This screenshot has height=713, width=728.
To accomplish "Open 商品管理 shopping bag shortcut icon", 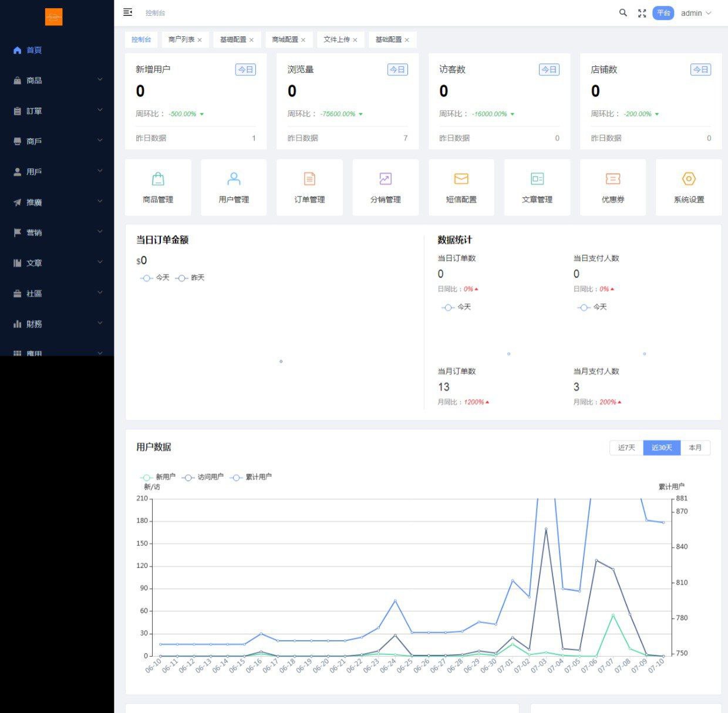I will [158, 179].
